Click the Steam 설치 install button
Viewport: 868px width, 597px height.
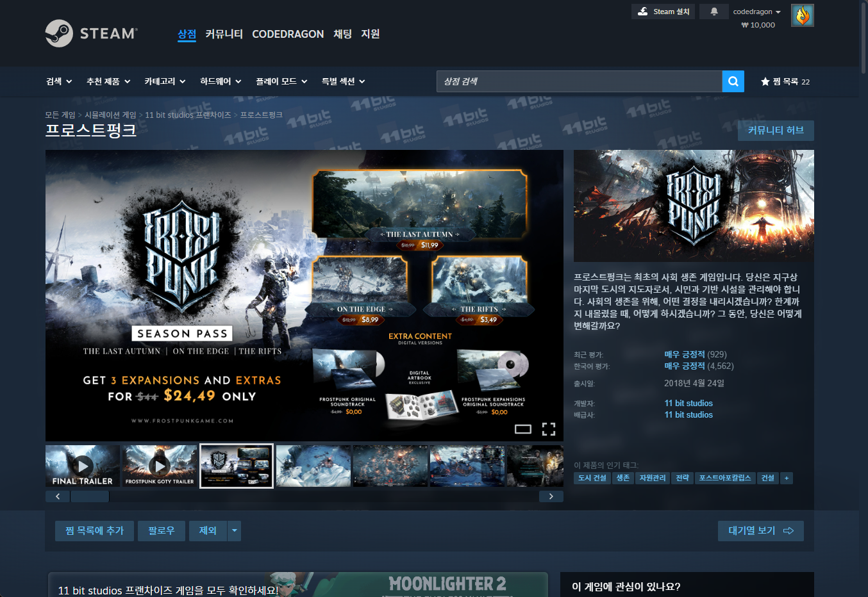(x=664, y=12)
